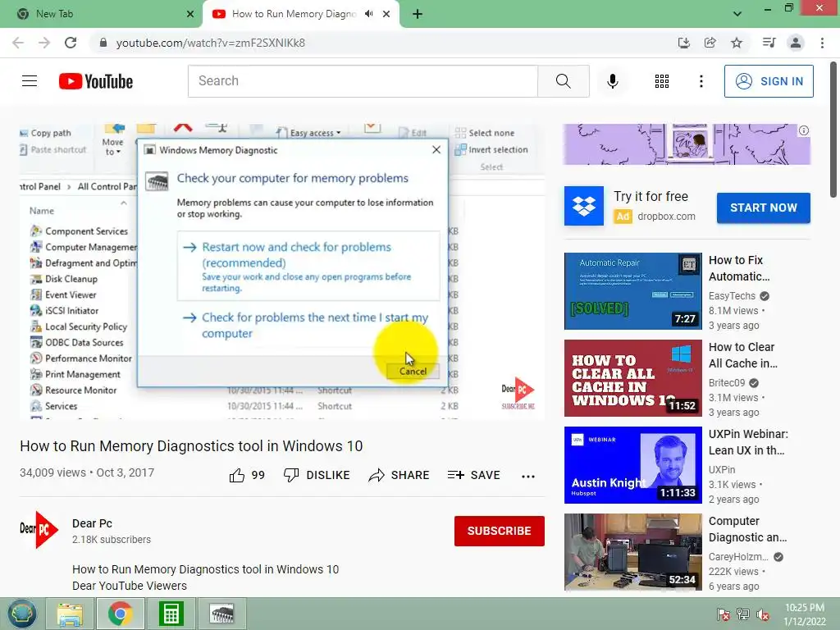Click the Chrome taskbar icon
This screenshot has height=630, width=840.
tap(120, 614)
